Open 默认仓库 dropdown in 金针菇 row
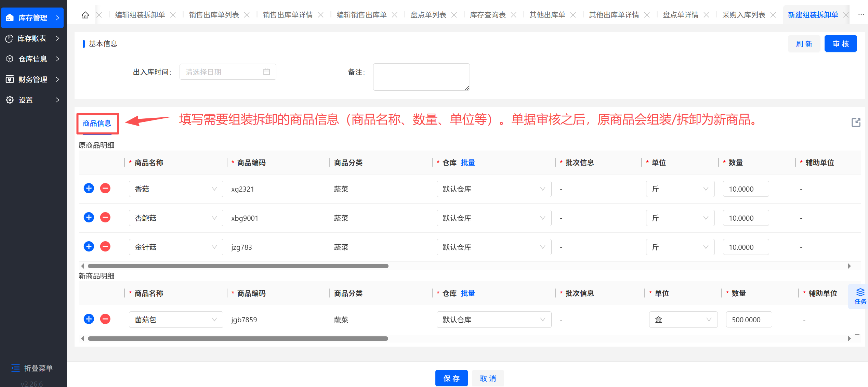The image size is (868, 387). point(494,247)
